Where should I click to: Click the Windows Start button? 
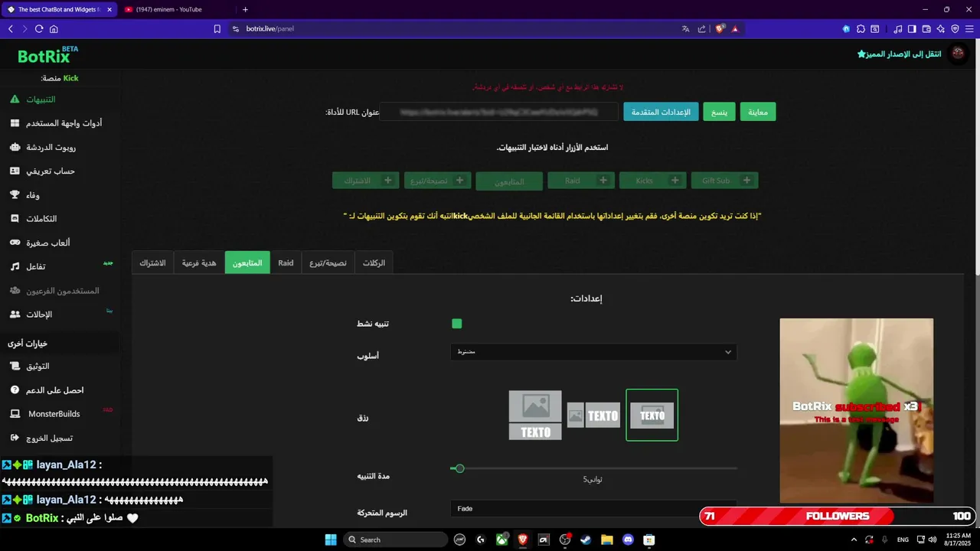click(x=331, y=540)
